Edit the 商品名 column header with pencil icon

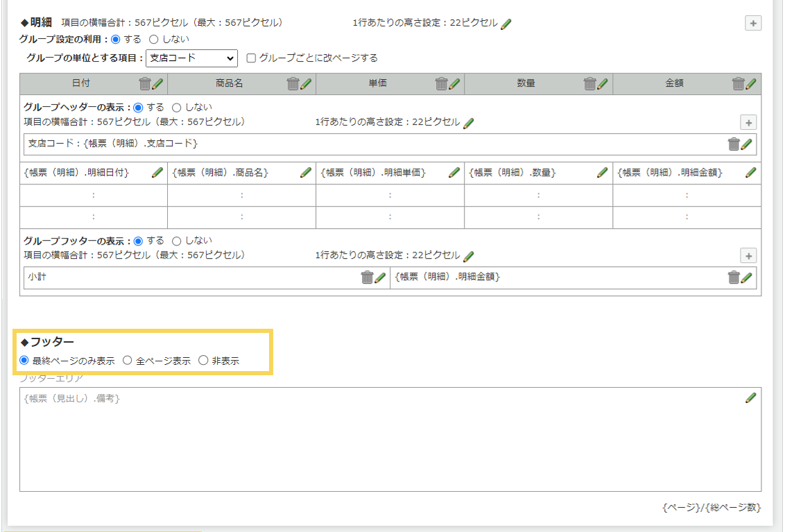(305, 84)
